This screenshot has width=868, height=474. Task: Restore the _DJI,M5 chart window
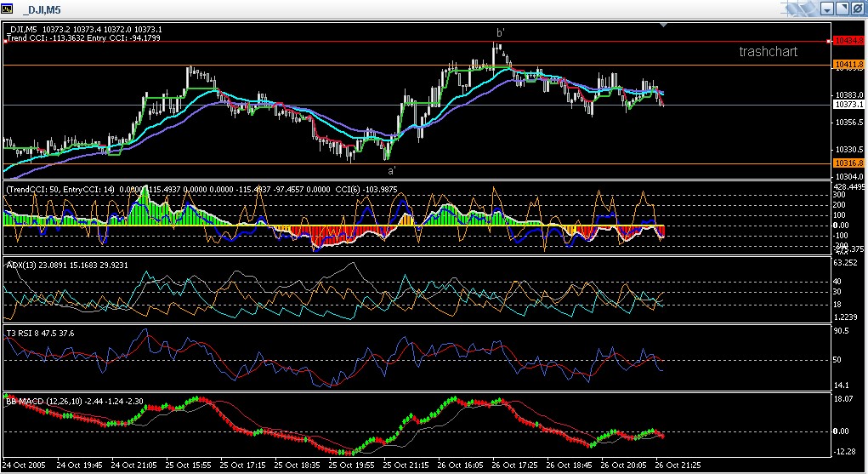(842, 9)
